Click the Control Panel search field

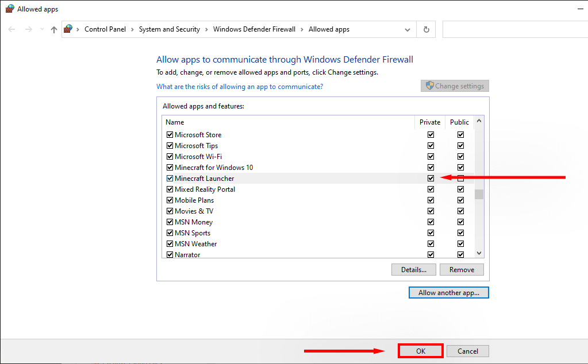pyautogui.click(x=514, y=29)
